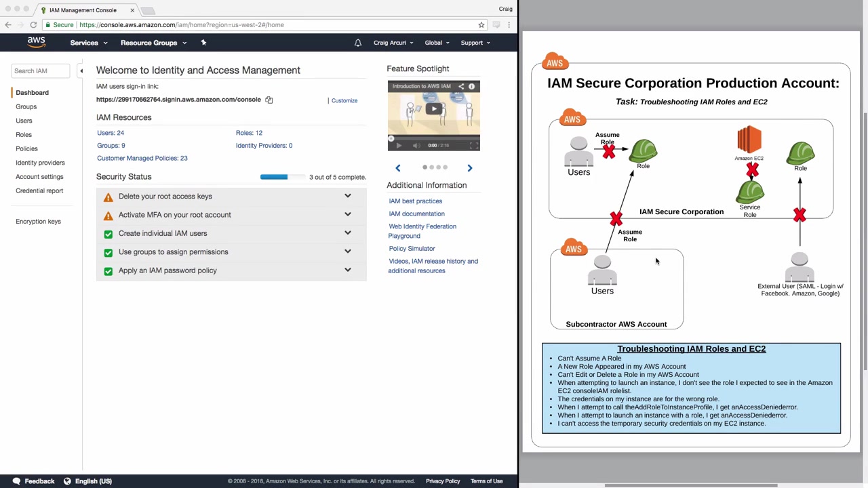
Task: Click the pin shortcut icon in navbar
Action: (203, 43)
